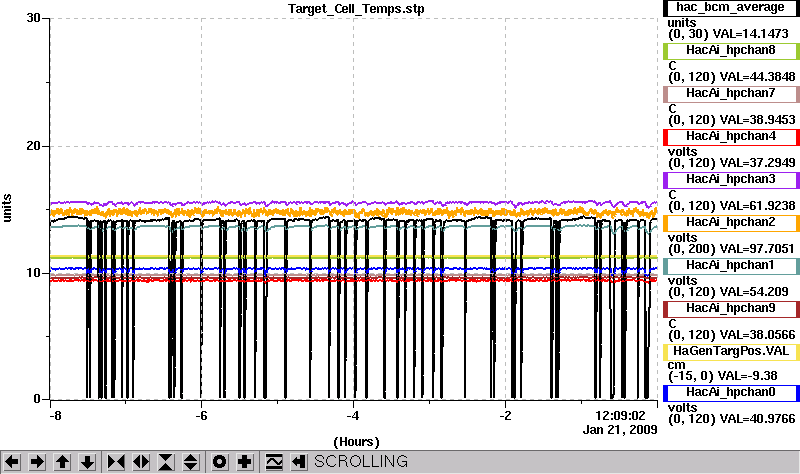This screenshot has height=474, width=800.
Task: Select the hac_bcm_average curve legend
Action: (x=731, y=8)
